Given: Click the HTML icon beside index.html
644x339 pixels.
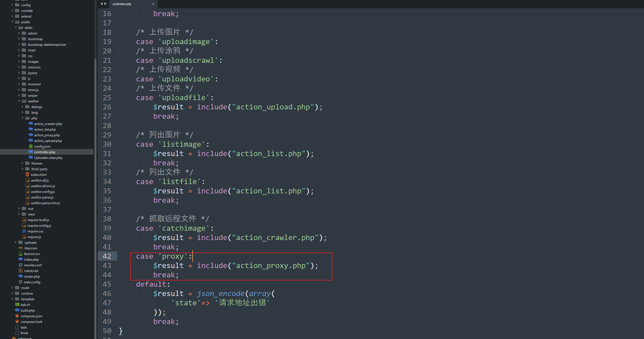Looking at the screenshot, I should coord(27,174).
